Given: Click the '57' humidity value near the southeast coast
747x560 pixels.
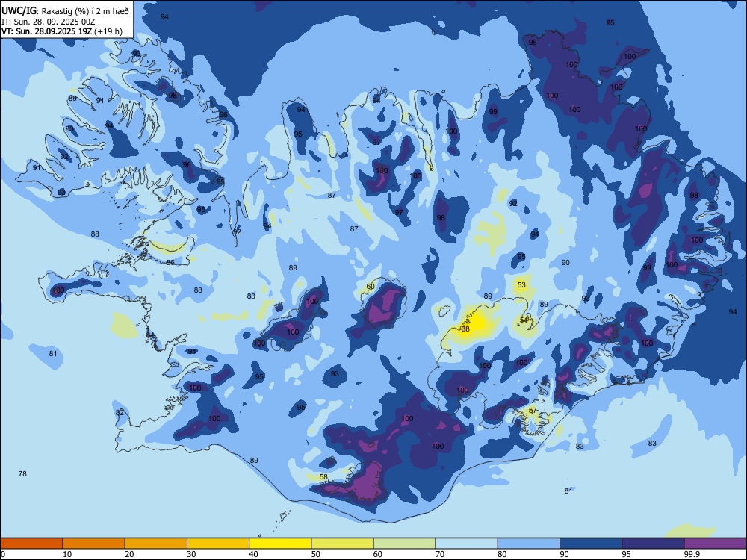Looking at the screenshot, I should [x=533, y=411].
